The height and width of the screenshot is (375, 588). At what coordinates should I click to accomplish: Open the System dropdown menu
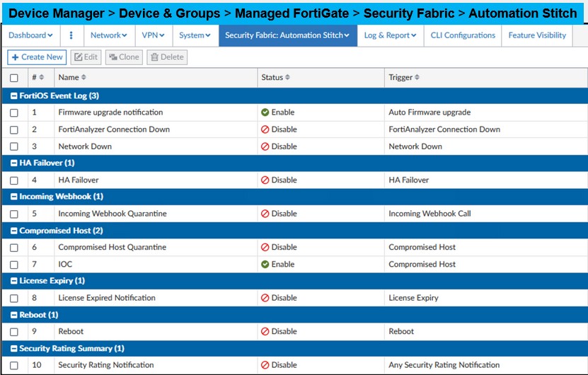195,35
